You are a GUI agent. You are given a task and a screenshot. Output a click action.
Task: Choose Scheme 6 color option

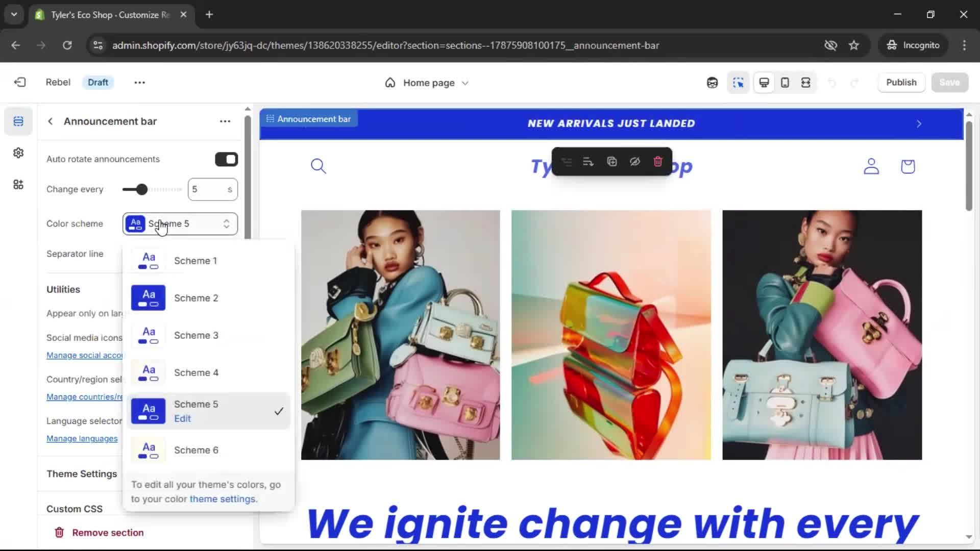pos(196,450)
